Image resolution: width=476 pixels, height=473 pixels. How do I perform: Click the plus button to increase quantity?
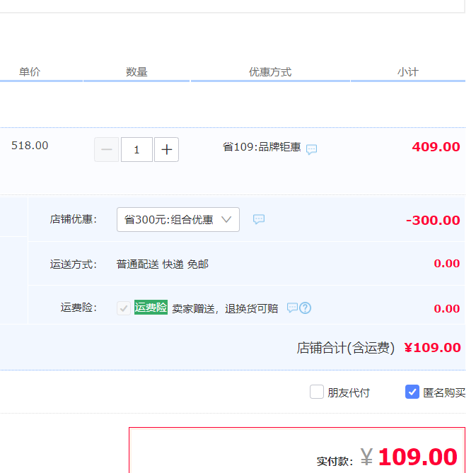(166, 150)
